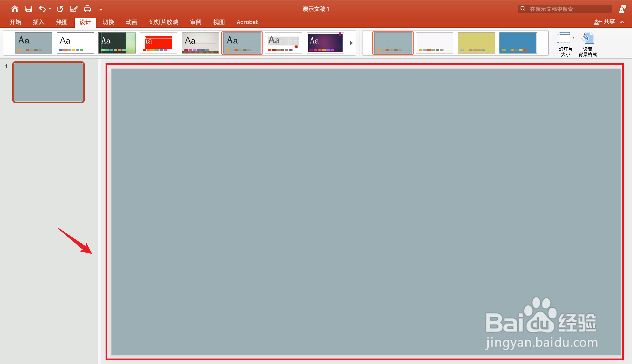The image size is (632, 364).
Task: Open the Acrobat ribbon tab
Action: pyautogui.click(x=247, y=22)
